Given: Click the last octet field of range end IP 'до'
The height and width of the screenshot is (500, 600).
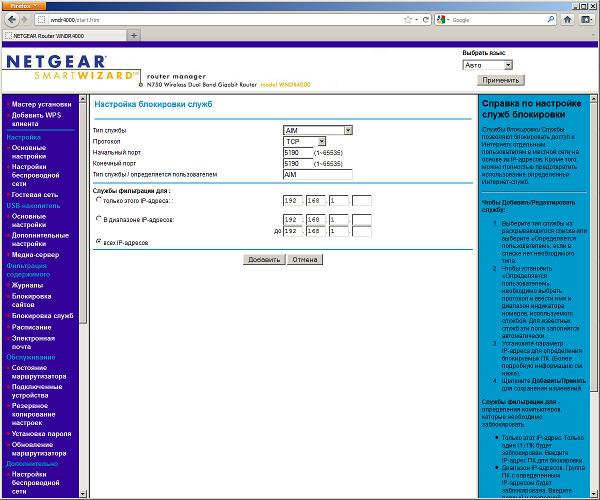Looking at the screenshot, I should pos(362,231).
